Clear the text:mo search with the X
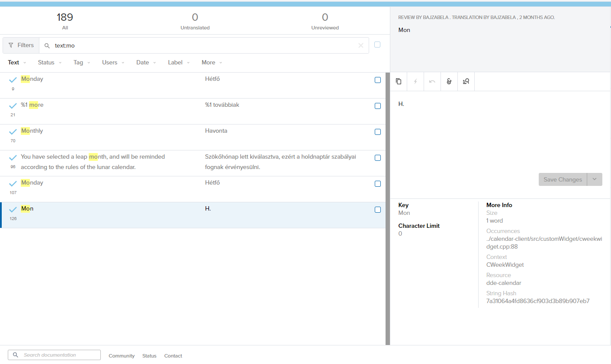 361,45
